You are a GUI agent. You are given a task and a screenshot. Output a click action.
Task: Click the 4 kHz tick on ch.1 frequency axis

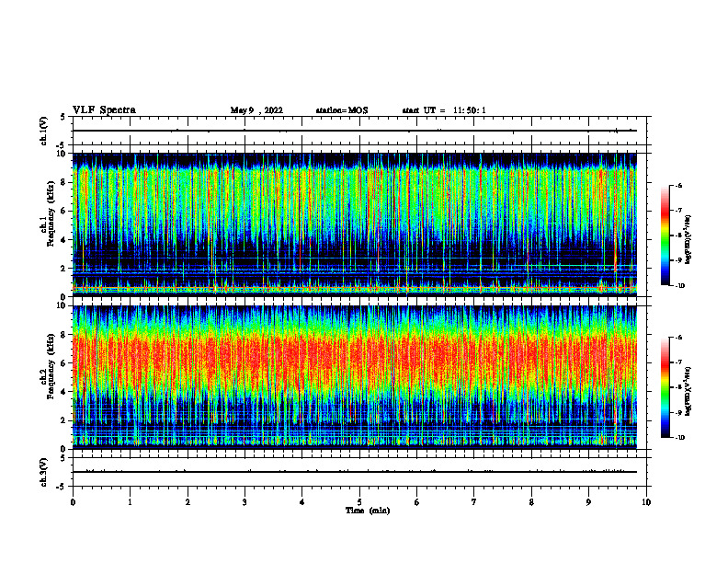pyautogui.click(x=65, y=240)
